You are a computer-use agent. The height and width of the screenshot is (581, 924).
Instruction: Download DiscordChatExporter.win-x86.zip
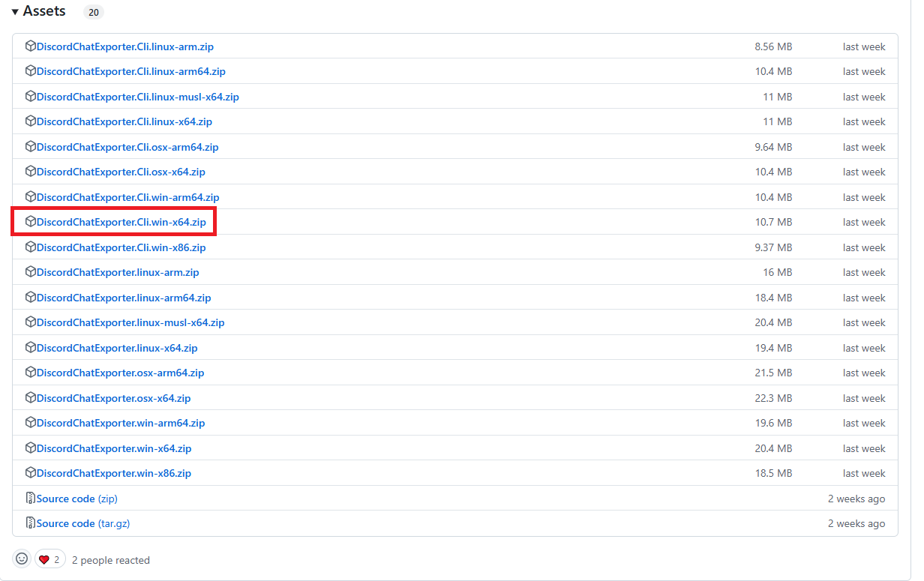point(114,473)
